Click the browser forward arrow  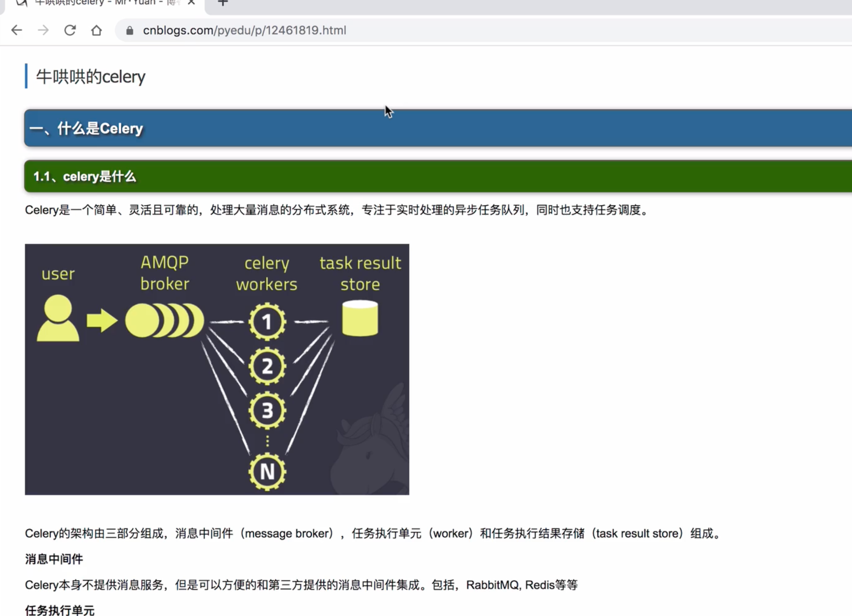pyautogui.click(x=43, y=30)
